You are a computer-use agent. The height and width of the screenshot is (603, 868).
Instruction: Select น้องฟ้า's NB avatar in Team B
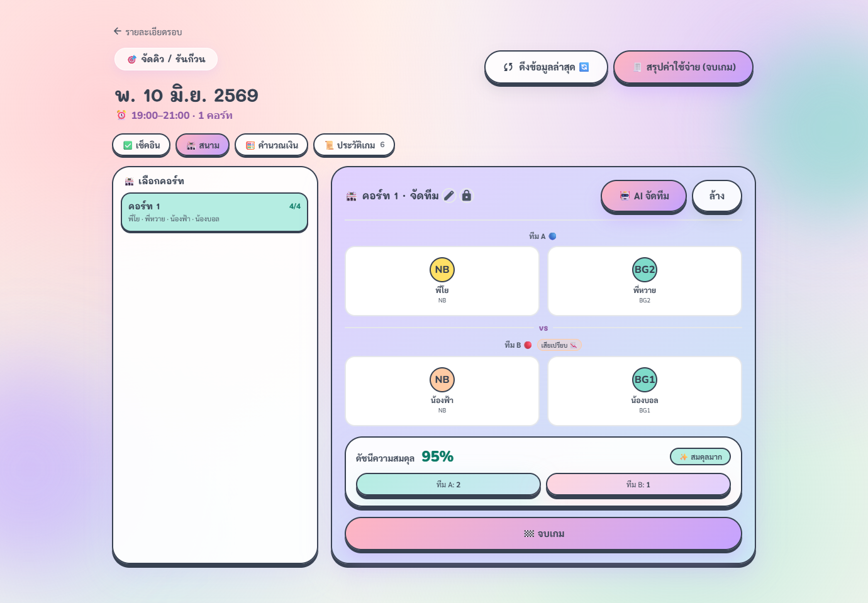(x=442, y=380)
